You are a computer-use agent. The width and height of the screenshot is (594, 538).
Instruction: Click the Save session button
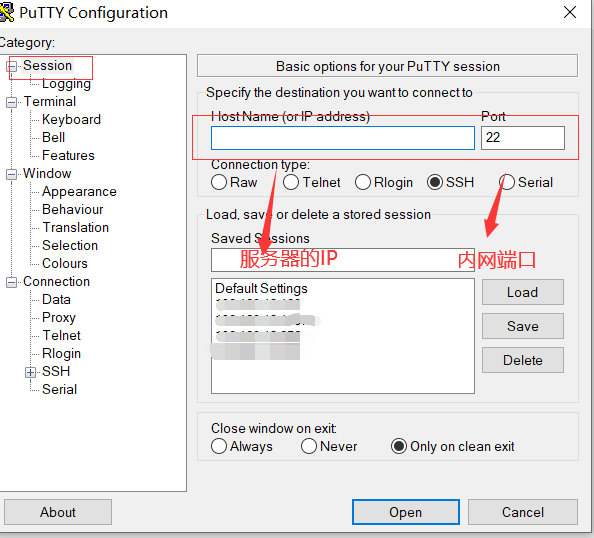[523, 326]
